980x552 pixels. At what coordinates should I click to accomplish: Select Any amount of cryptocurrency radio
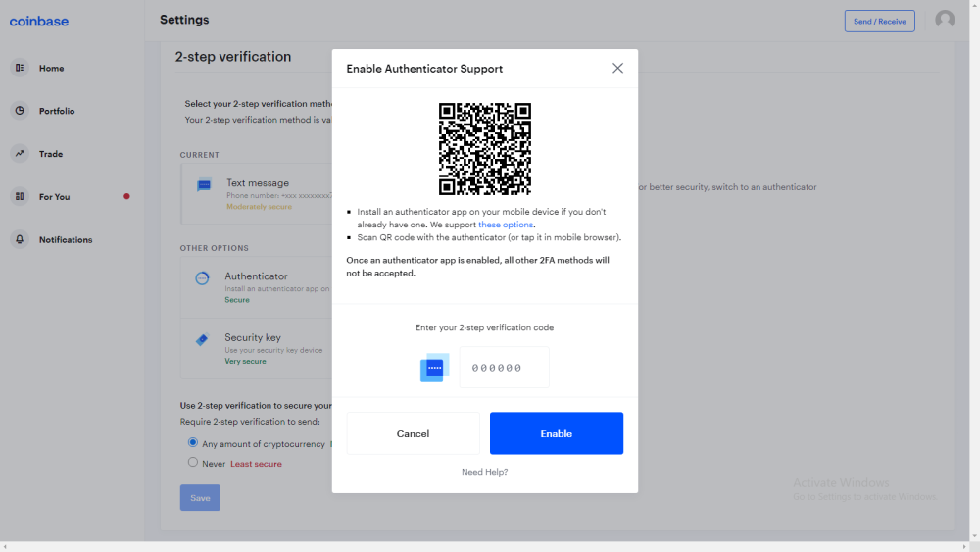coord(192,442)
